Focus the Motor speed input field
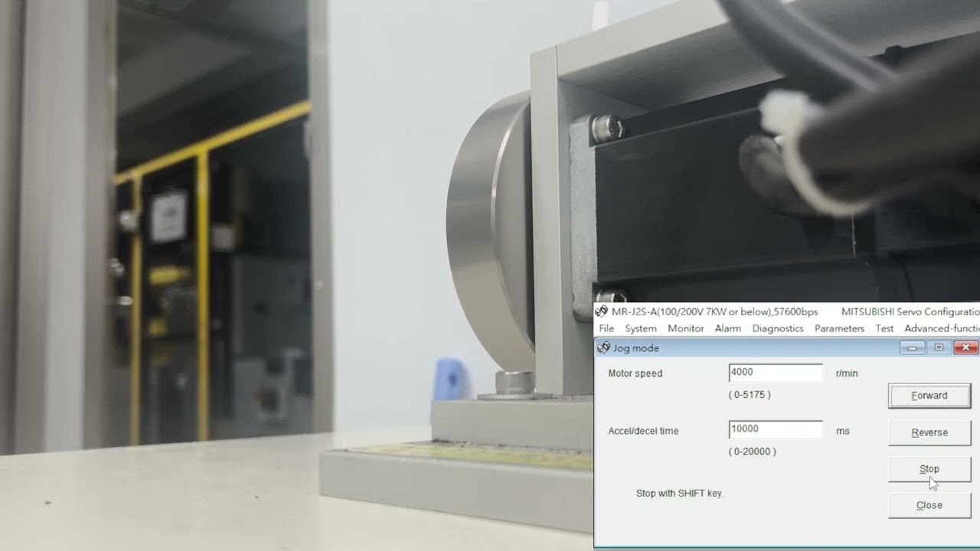The image size is (980, 551). pyautogui.click(x=776, y=373)
